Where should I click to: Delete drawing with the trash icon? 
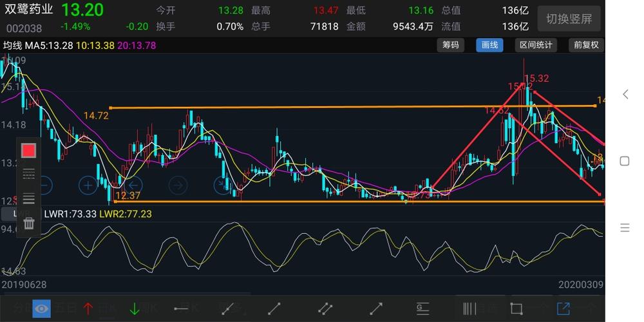[x=29, y=223]
